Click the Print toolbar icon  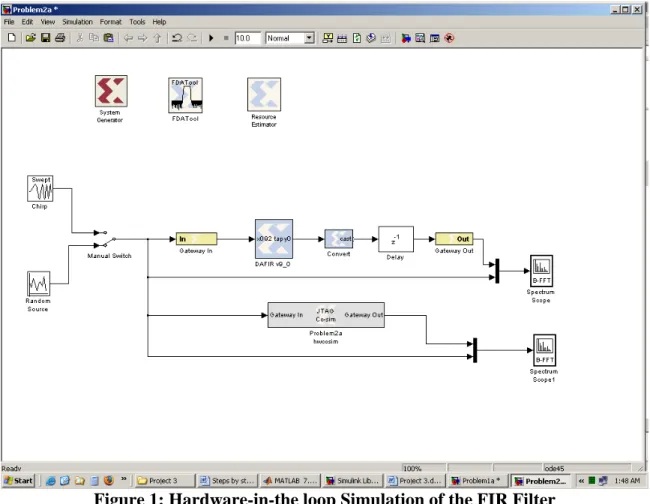click(x=60, y=38)
